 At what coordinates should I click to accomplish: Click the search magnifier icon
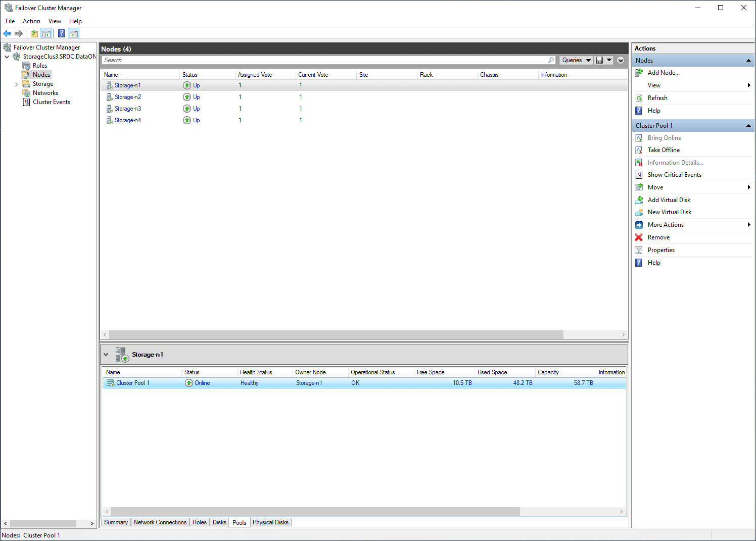pos(551,60)
